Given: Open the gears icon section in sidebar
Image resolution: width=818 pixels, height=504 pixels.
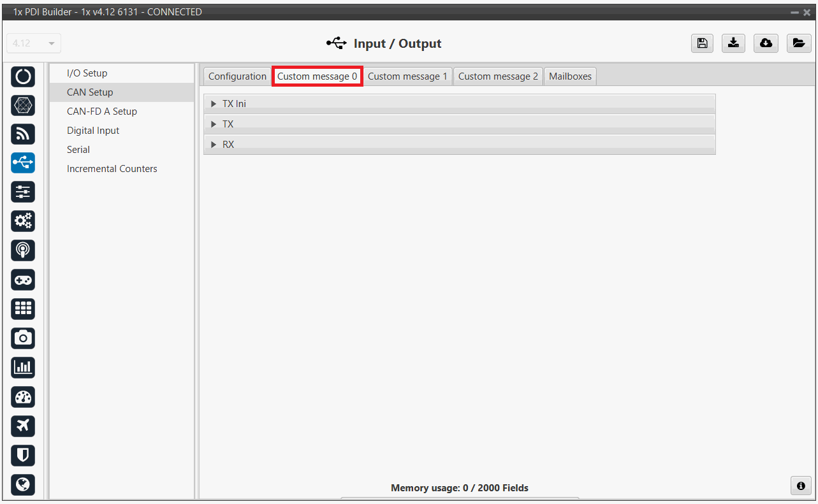Looking at the screenshot, I should [23, 221].
